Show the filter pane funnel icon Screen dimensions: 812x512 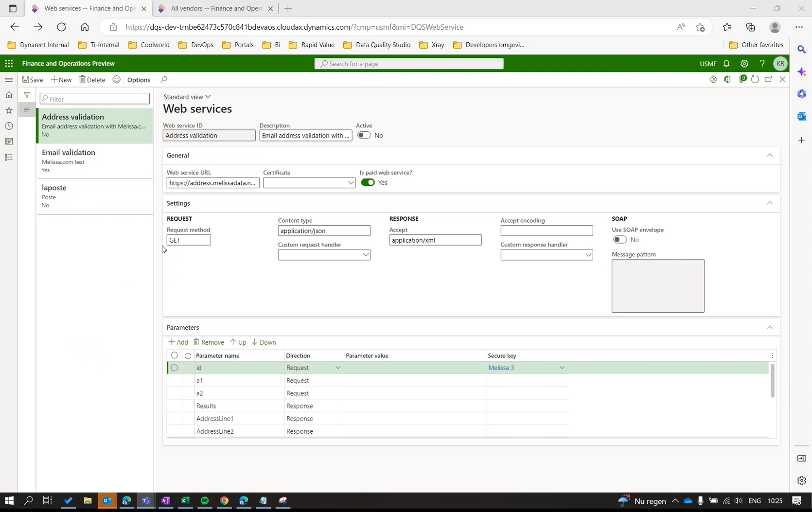coord(27,95)
